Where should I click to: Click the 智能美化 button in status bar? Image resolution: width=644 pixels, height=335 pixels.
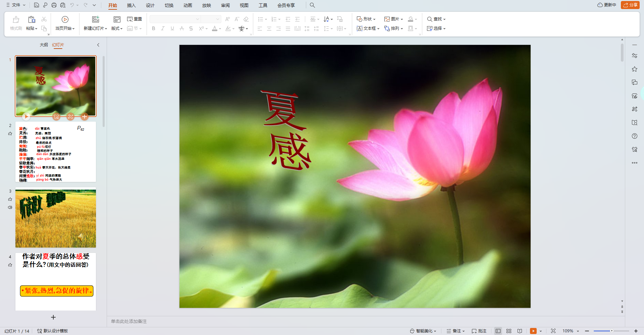pyautogui.click(x=423, y=331)
